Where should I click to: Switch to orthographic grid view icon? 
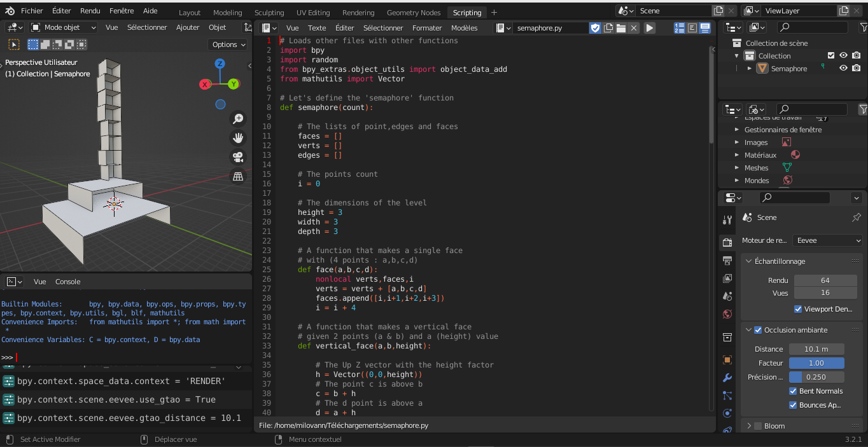click(x=238, y=177)
